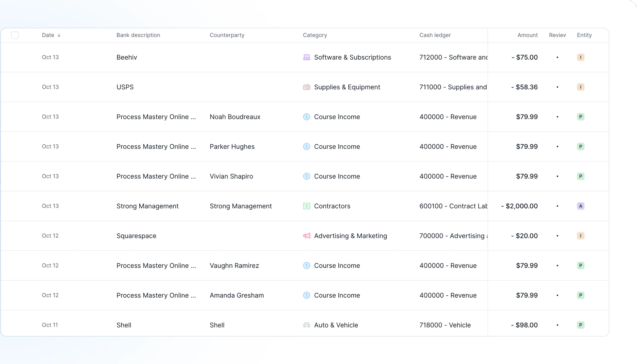Screen dimensions: 637x364
Task: Click the Squarespace bank description
Action: coord(136,236)
